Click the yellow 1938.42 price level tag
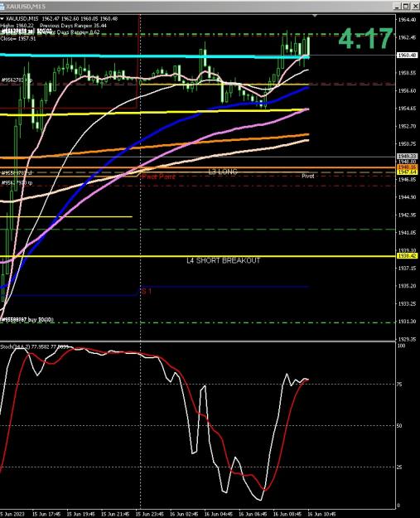Image resolution: width=420 pixels, height=518 pixels. click(x=407, y=256)
